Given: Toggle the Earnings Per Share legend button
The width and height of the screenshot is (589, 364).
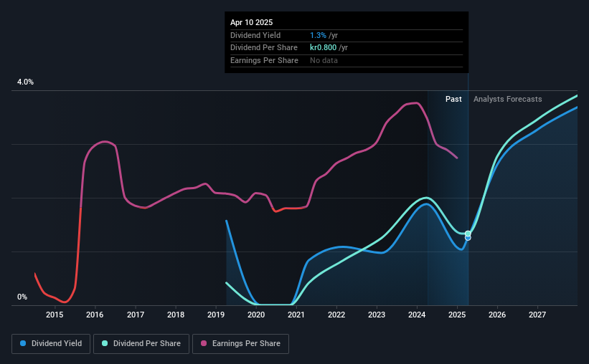Looking at the screenshot, I should tap(240, 344).
